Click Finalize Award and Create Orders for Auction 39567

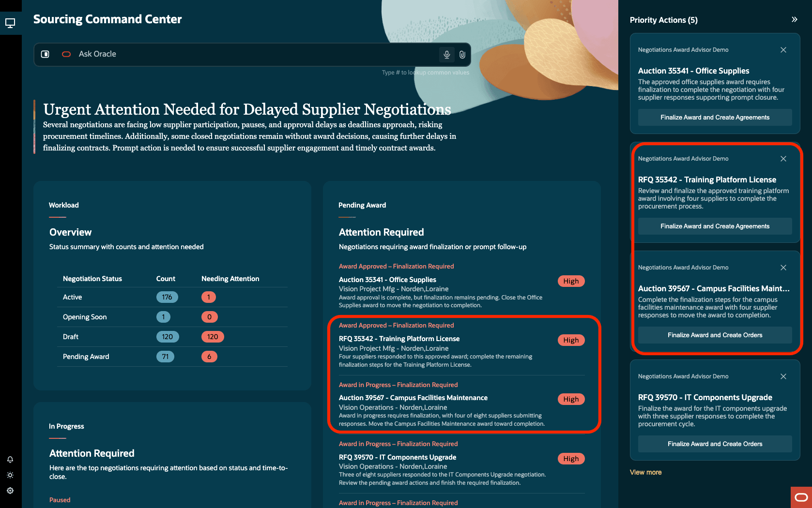pos(715,335)
